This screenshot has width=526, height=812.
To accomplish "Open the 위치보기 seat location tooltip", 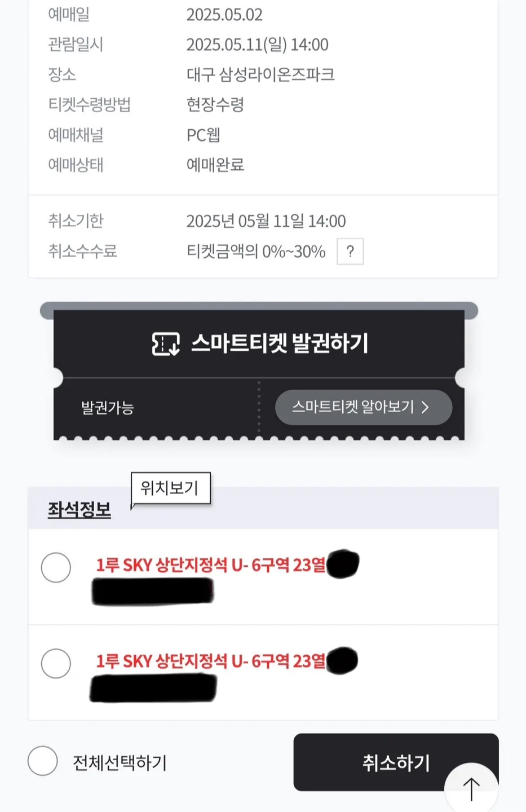I will pos(171,488).
